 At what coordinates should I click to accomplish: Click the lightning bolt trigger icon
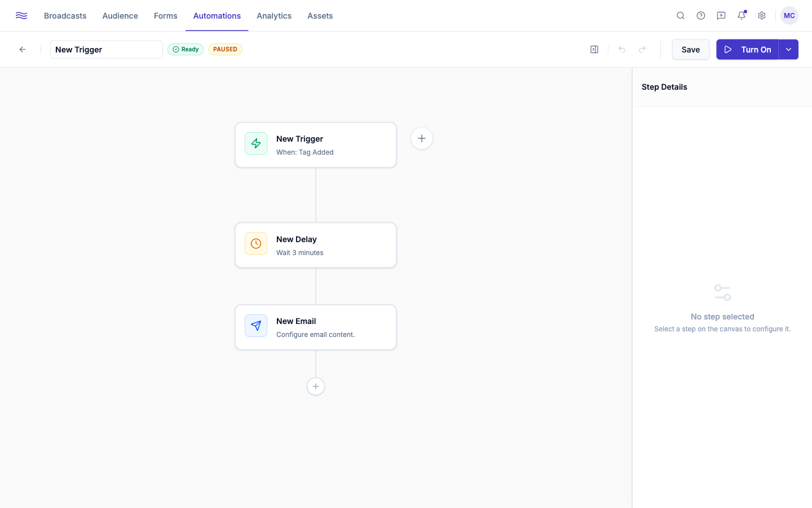256,143
